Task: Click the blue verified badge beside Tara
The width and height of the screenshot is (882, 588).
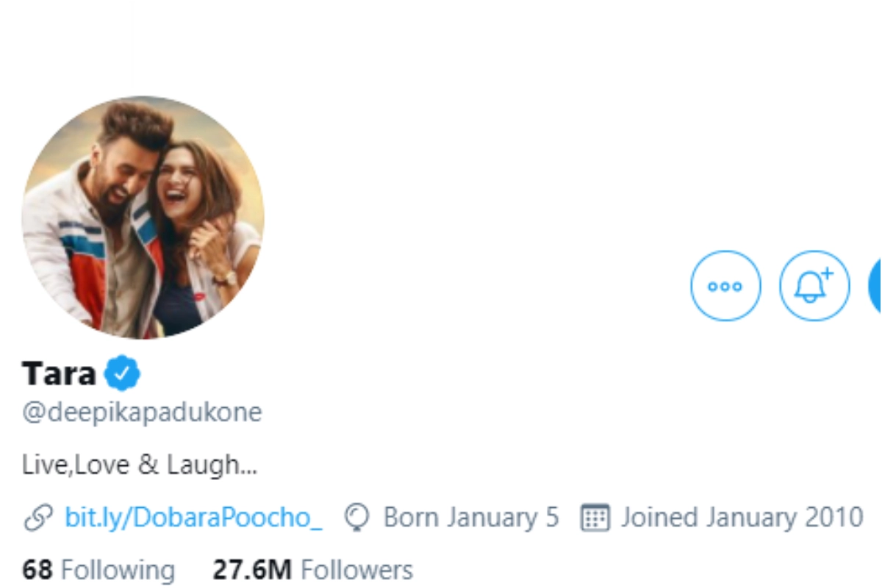Action: [x=122, y=374]
